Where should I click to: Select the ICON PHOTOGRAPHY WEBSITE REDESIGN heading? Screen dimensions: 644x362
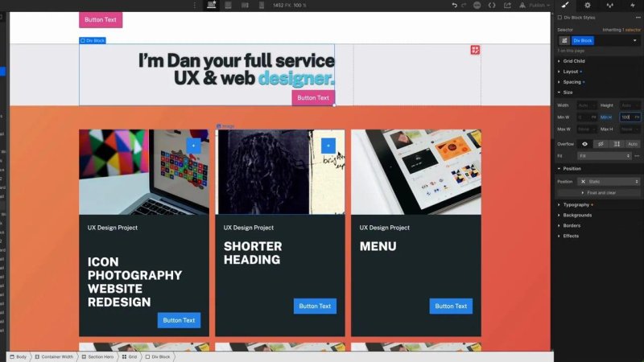coord(134,282)
